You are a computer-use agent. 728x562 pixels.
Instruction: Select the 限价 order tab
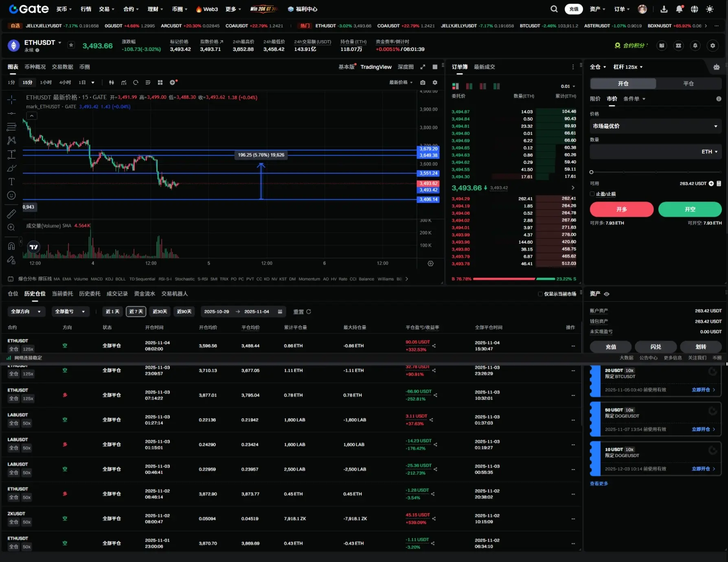(x=595, y=99)
